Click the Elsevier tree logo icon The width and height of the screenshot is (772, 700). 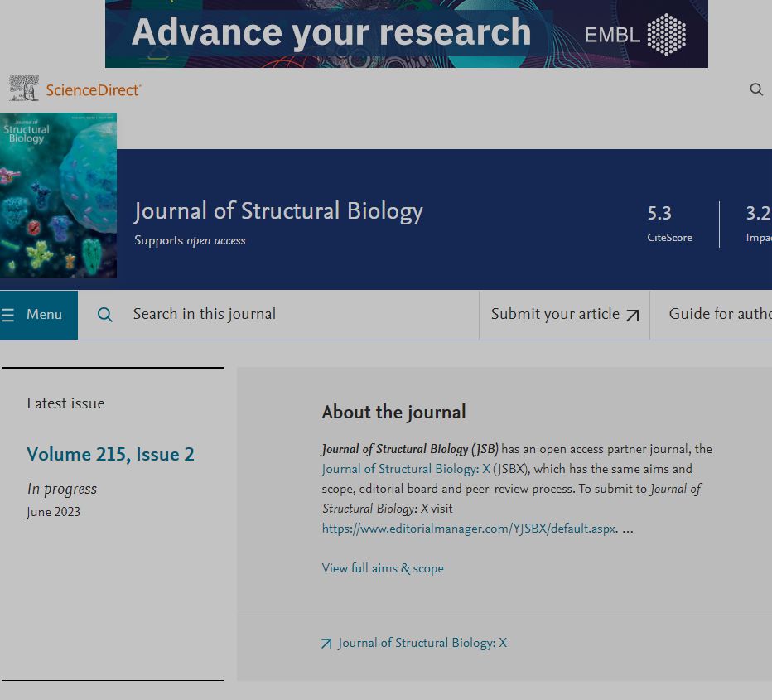(24, 88)
